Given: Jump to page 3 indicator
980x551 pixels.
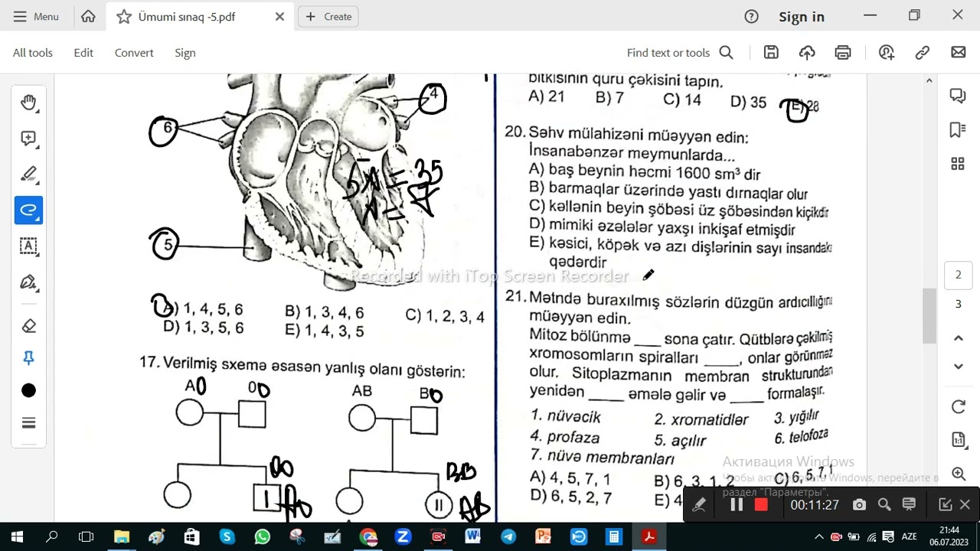Looking at the screenshot, I should coord(958,305).
